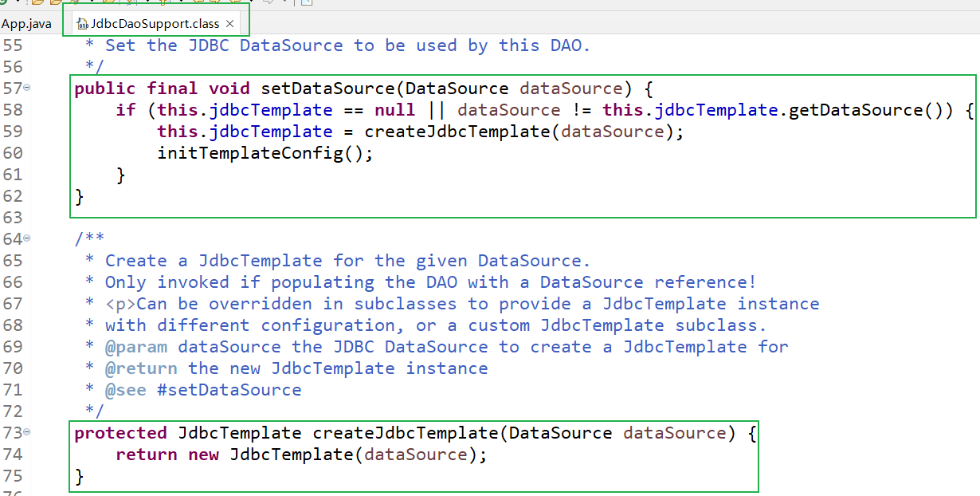Screen dimensions: 980x496
Task: Click the '@param' Javadoc tag on line 69
Action: [x=136, y=346]
